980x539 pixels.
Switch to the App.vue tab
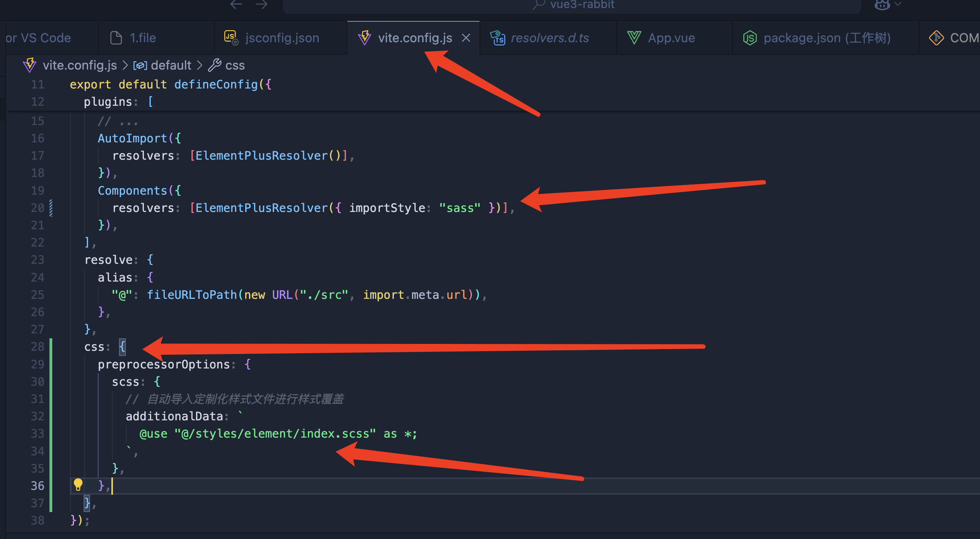point(671,38)
